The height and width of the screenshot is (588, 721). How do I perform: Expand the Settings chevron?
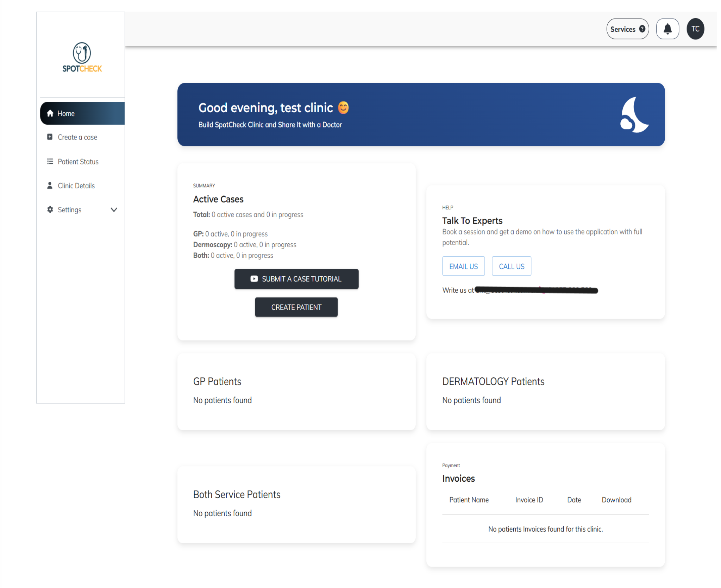point(114,210)
